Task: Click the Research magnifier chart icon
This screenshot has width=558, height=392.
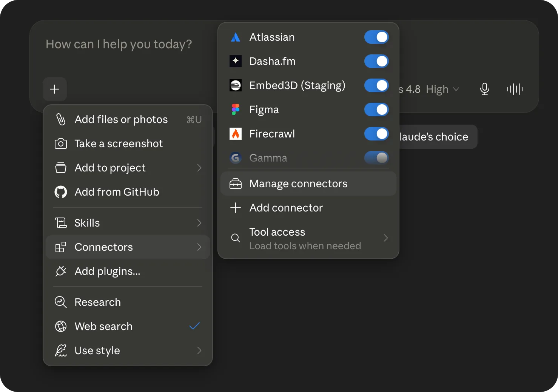Action: tap(61, 302)
